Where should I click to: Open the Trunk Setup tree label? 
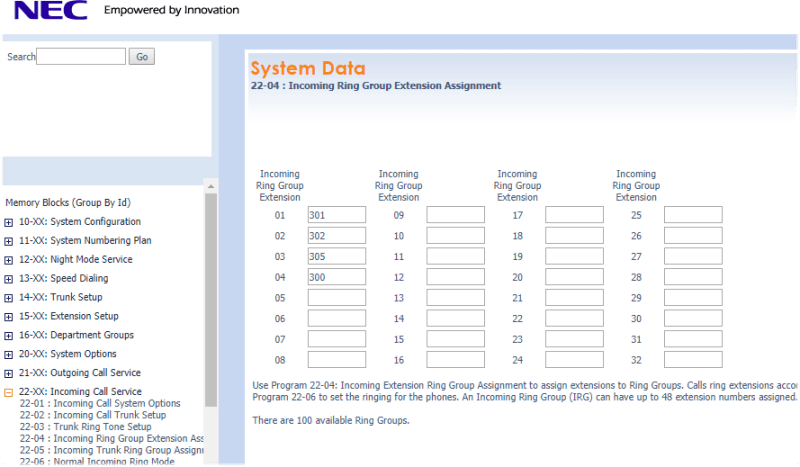(61, 297)
